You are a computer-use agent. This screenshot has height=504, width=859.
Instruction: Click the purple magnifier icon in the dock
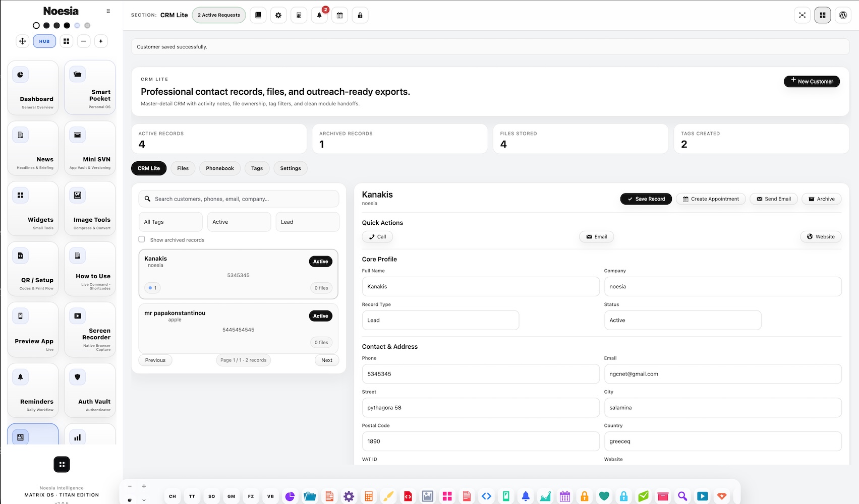tap(682, 496)
